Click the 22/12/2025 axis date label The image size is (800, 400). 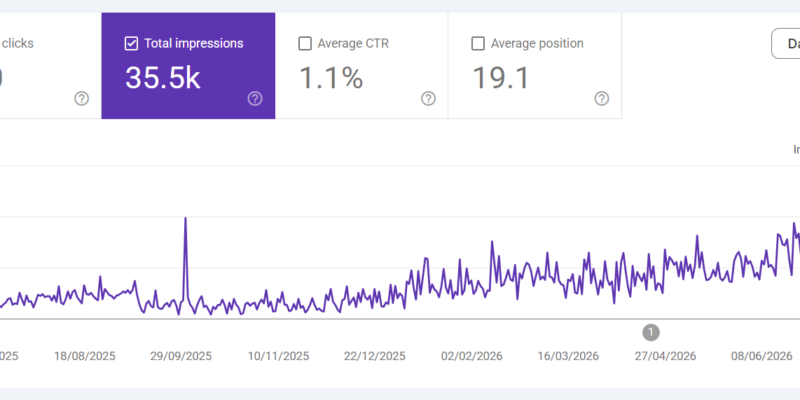point(374,356)
